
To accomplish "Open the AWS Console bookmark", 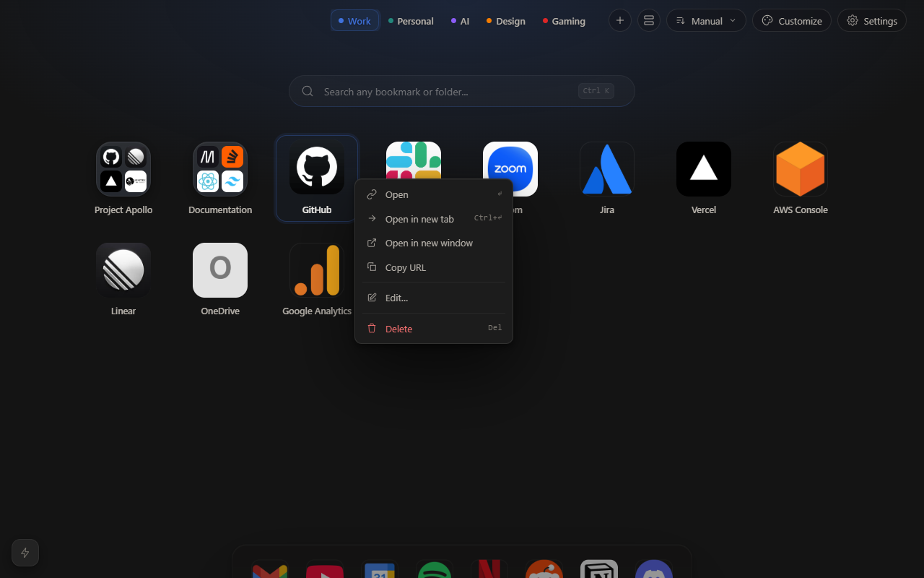I will [801, 169].
